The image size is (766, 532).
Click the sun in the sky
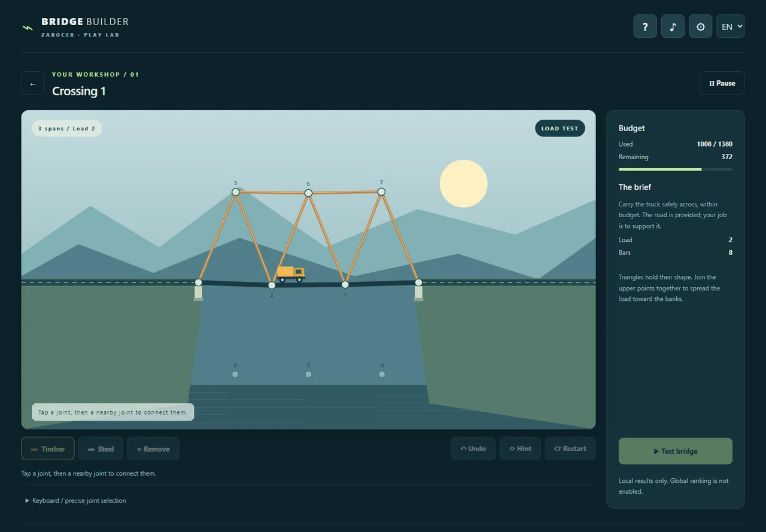(x=464, y=184)
